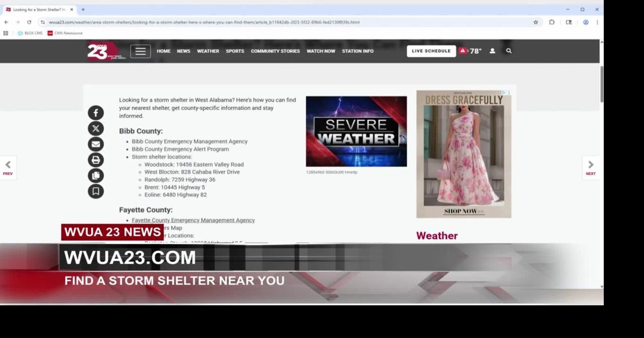This screenshot has width=644, height=338.
Task: Bookmark page with star icon
Action: (x=536, y=22)
